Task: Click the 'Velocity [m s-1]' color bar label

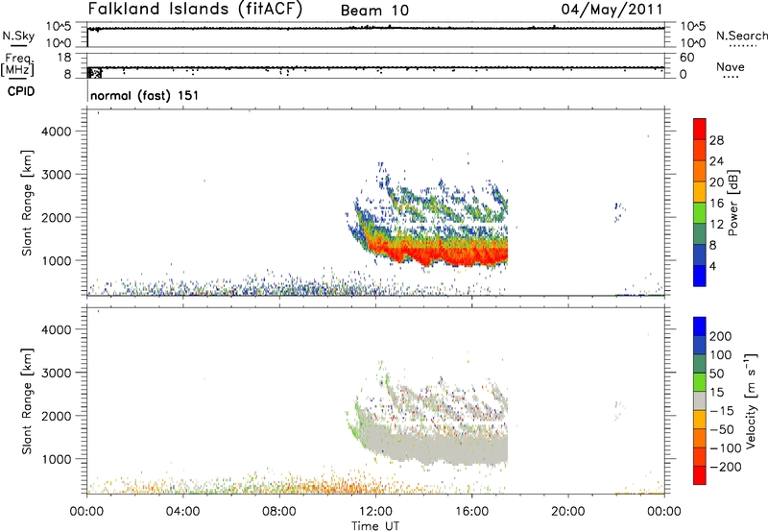Action: 750,400
